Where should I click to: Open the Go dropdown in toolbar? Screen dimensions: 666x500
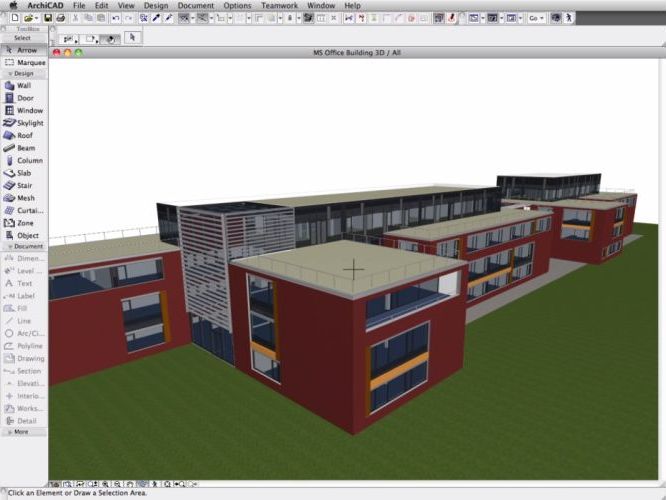coord(536,18)
